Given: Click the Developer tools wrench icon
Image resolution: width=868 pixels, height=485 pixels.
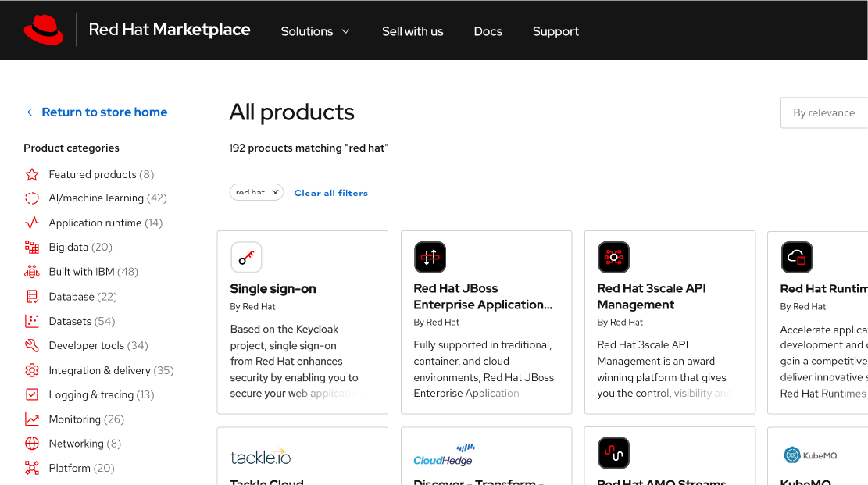Looking at the screenshot, I should pyautogui.click(x=31, y=345).
